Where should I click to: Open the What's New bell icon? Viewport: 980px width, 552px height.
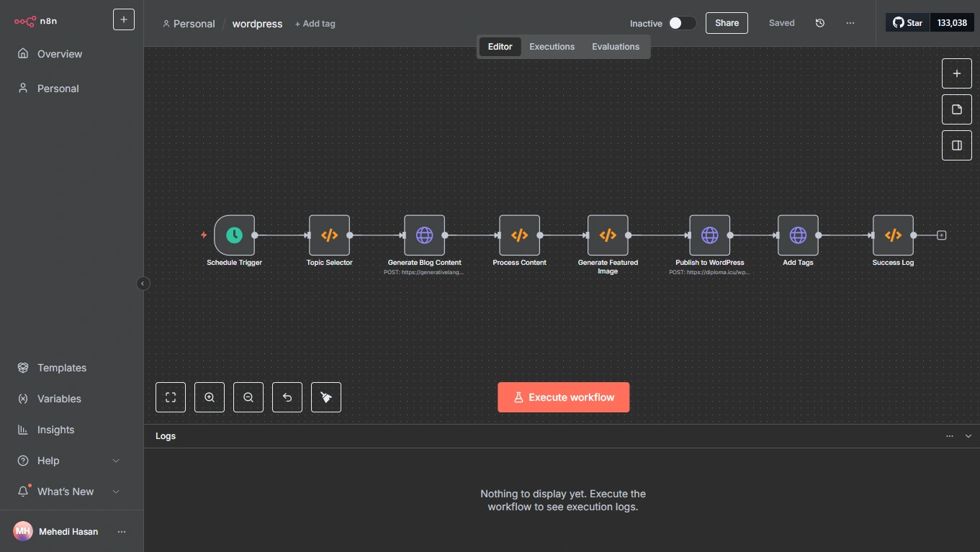coord(23,492)
